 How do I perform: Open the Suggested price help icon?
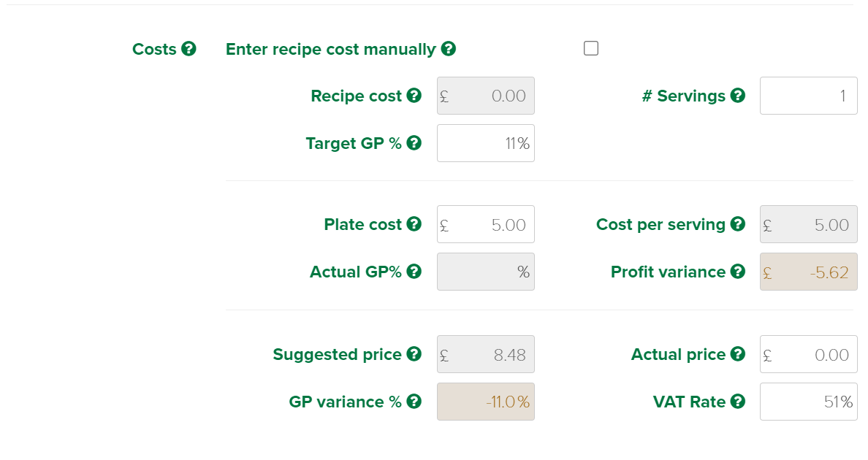tap(414, 354)
